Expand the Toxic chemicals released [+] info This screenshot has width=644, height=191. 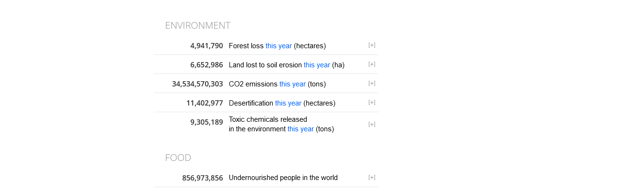[x=372, y=125]
